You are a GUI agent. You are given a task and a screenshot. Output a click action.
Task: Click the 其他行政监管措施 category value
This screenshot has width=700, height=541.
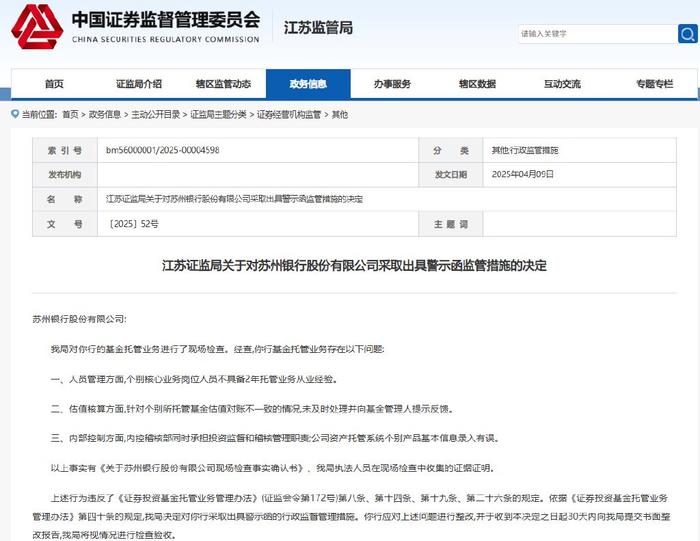tap(525, 150)
